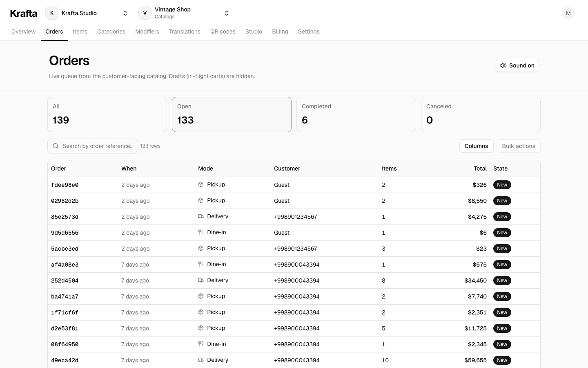588x368 pixels.
Task: Click Pickup box icon in 5acbe3ed row
Action: point(201,248)
